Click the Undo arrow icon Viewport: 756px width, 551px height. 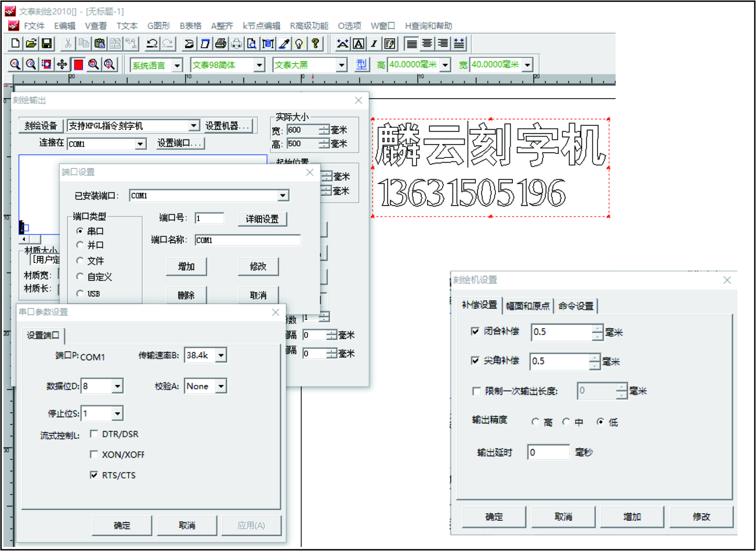[x=152, y=44]
